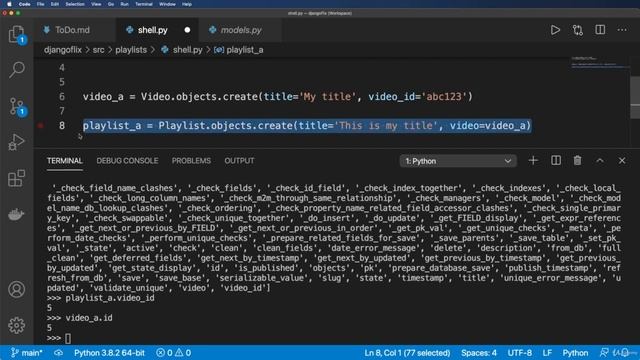640x360 pixels.
Task: Click the src breadcrumb
Action: click(x=98, y=50)
